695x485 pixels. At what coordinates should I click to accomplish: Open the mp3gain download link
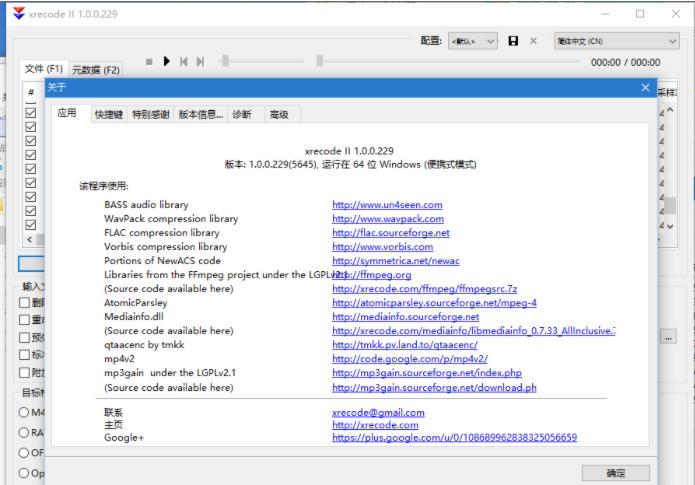click(x=434, y=387)
